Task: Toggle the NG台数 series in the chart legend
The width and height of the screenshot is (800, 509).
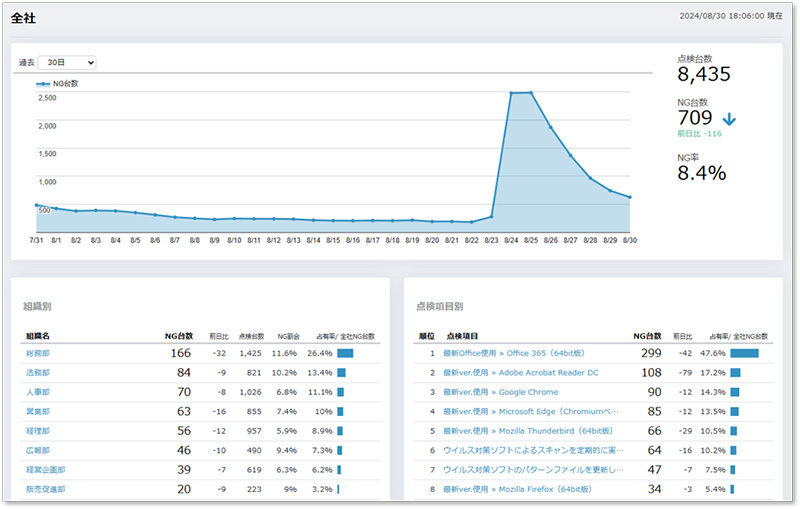Action: (57, 84)
